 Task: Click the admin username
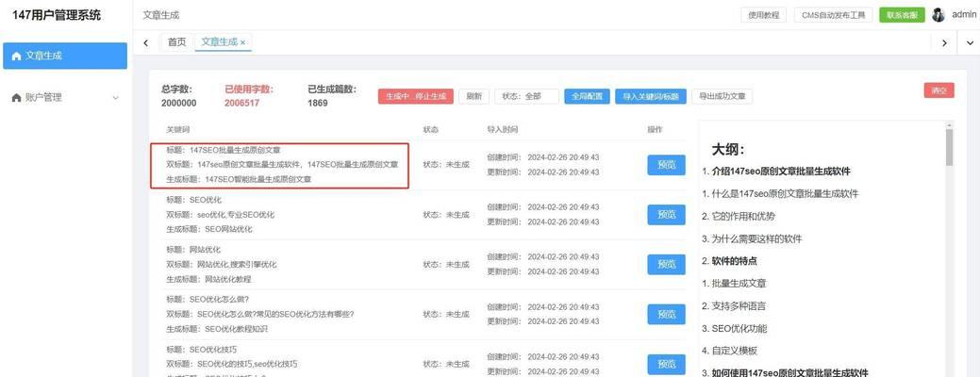[x=964, y=14]
